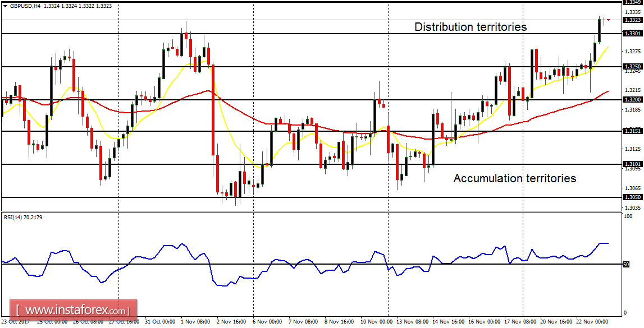This screenshot has width=644, height=328.
Task: Click the 1.3050 price level tag
Action: (632, 197)
